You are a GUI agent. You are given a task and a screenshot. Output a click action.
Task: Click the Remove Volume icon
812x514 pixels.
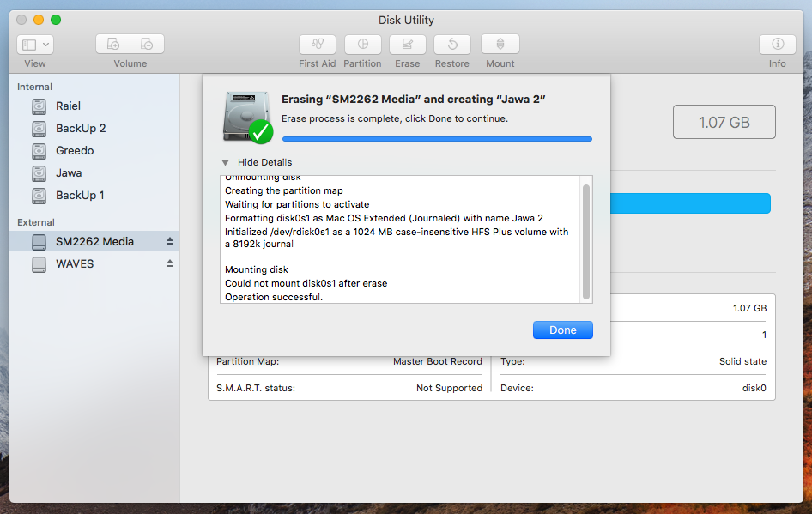point(147,44)
